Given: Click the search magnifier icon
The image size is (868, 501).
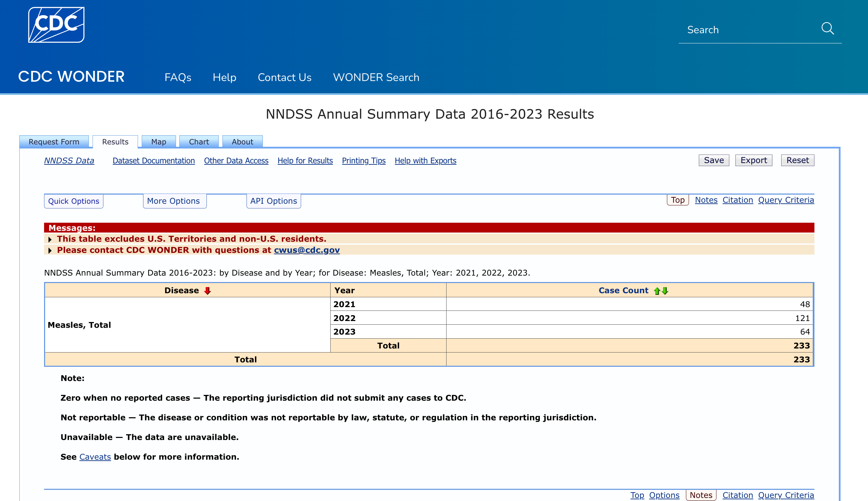Looking at the screenshot, I should [828, 29].
